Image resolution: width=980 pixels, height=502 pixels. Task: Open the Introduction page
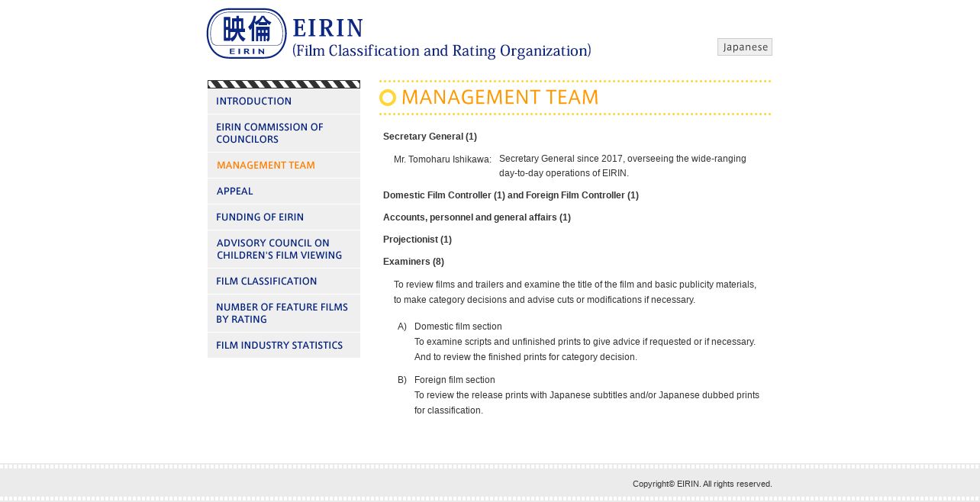click(284, 101)
